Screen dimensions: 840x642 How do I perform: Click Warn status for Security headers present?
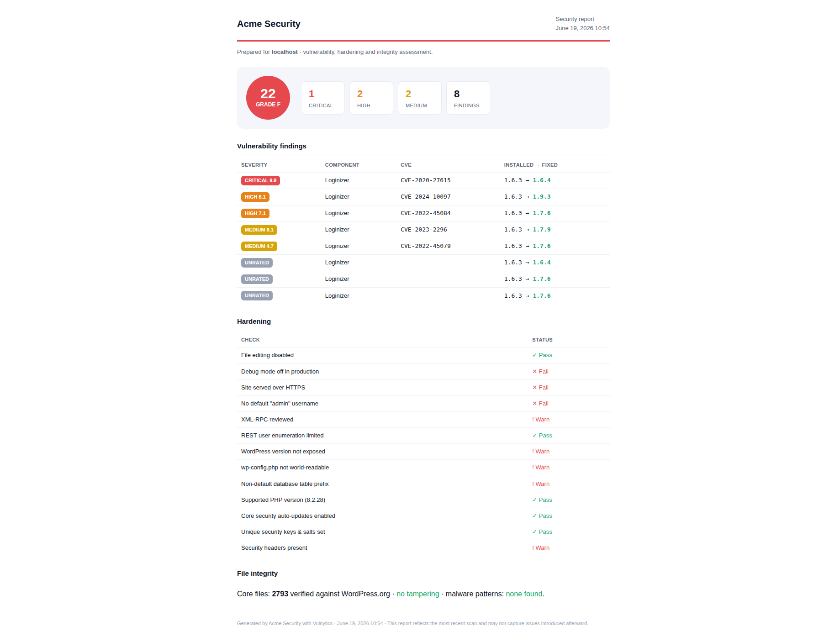tap(541, 548)
